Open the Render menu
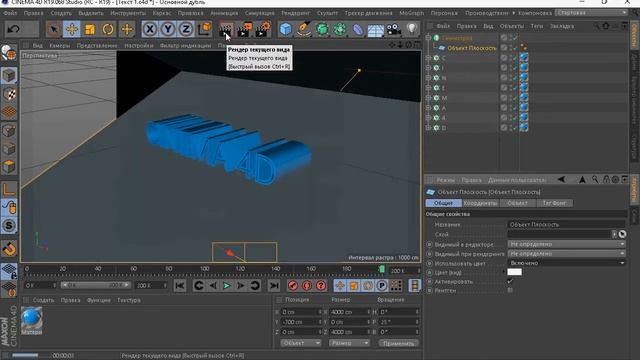 coord(296,13)
